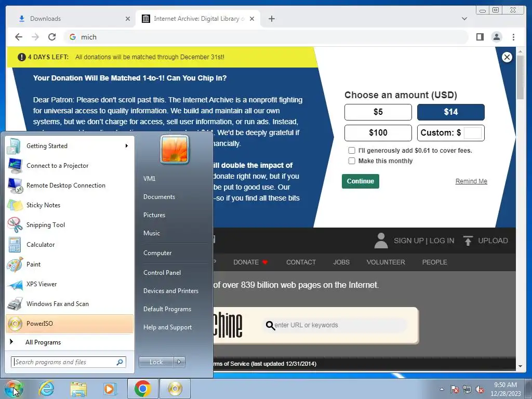Switch to Internet Archive tab
The height and width of the screenshot is (399, 532).
(198, 19)
